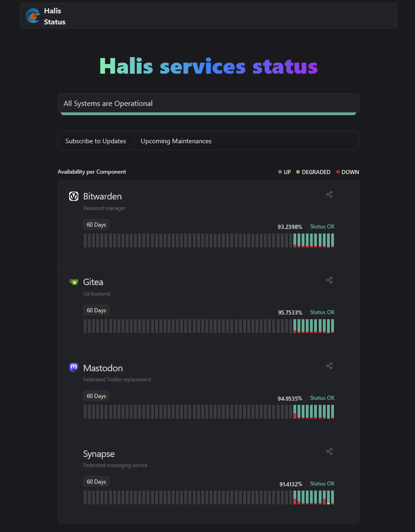Image resolution: width=415 pixels, height=532 pixels.
Task: Click the Synapse share icon
Action: pyautogui.click(x=329, y=451)
